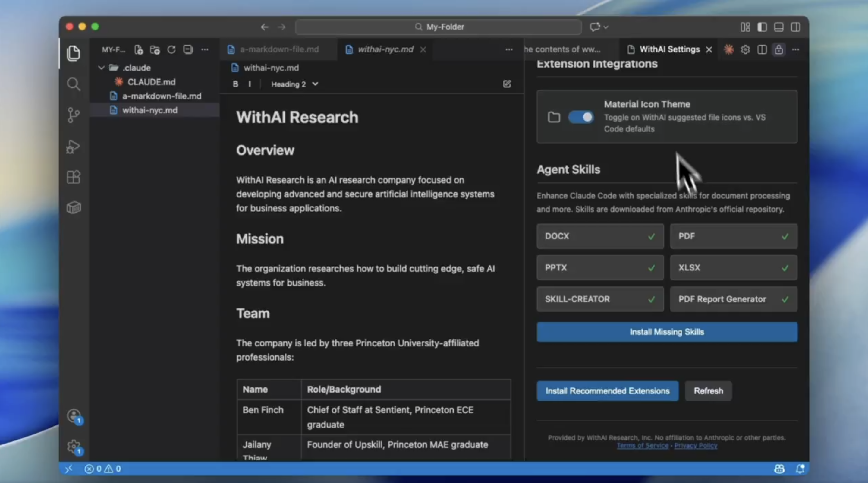Toggle bold formatting in the markdown toolbar

click(x=235, y=84)
